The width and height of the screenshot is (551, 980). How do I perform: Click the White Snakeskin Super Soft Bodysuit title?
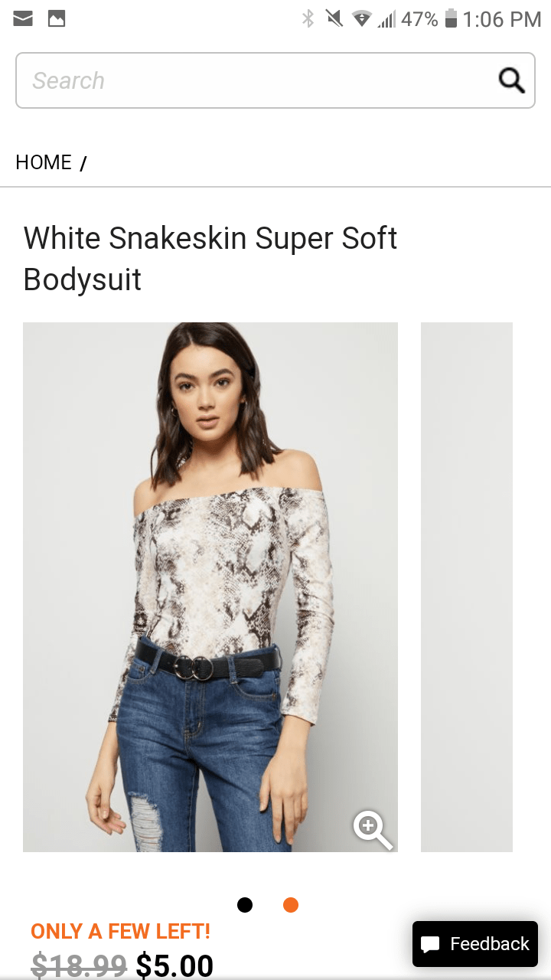coord(210,259)
